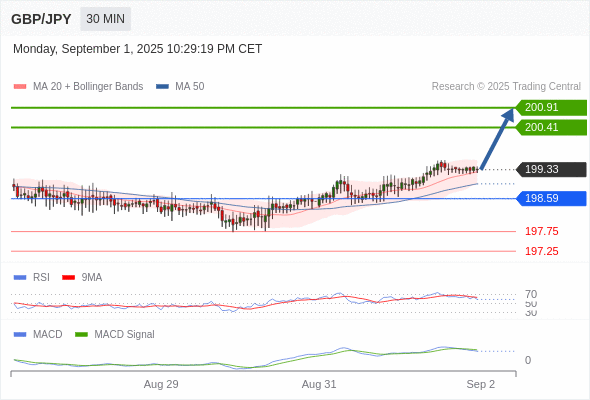590x400 pixels.
Task: Click the blue 198.59 pivot price tag
Action: 551,198
